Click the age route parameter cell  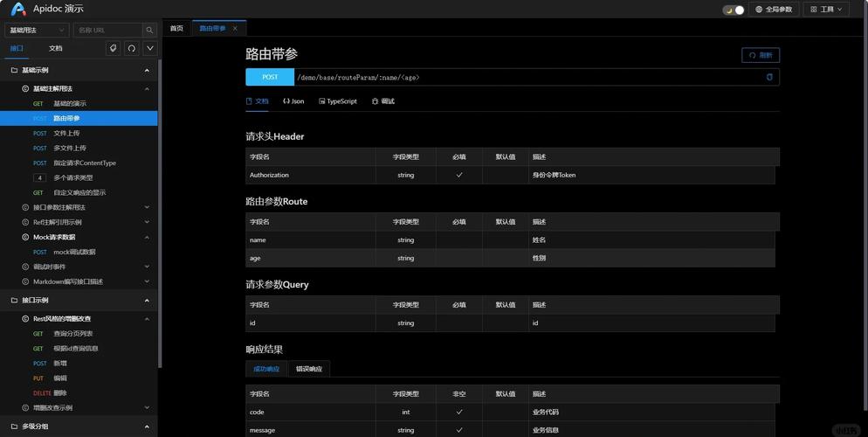pos(311,258)
